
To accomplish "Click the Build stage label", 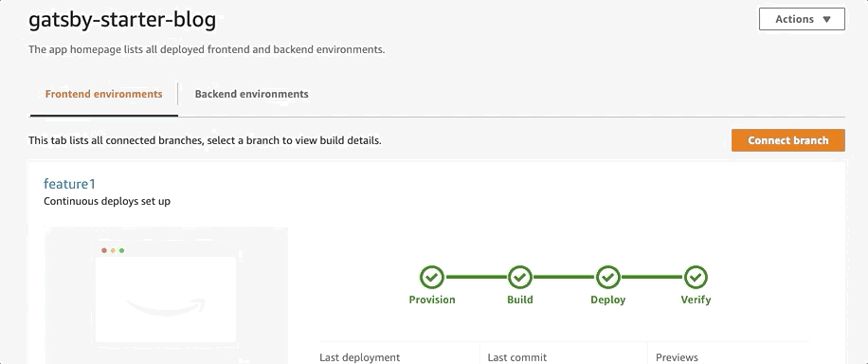I will (x=520, y=300).
